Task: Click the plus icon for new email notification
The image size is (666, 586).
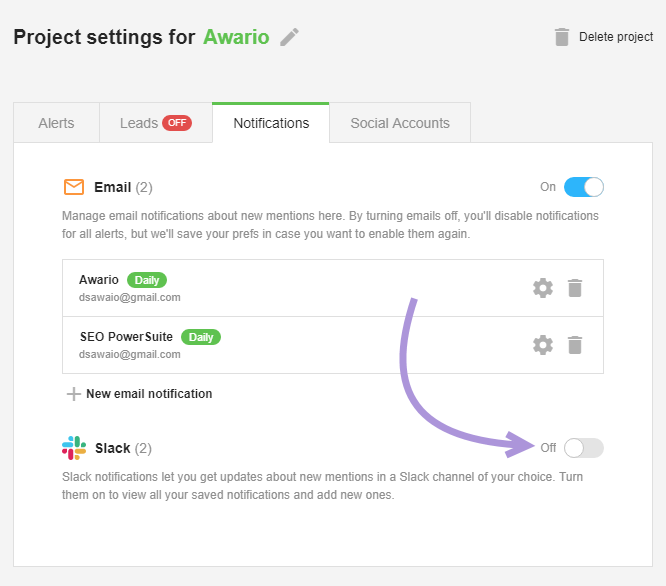Action: click(73, 394)
